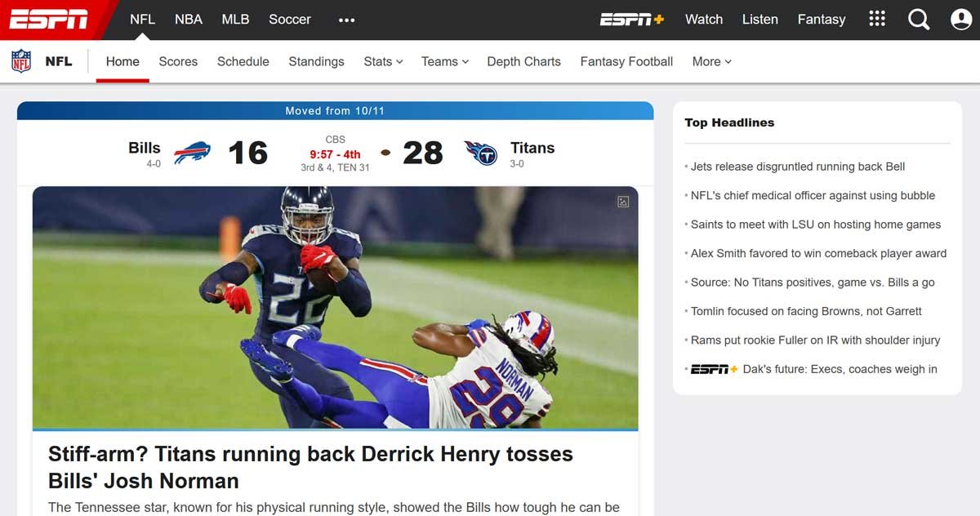
Task: Click the CBS broadcast label
Action: click(x=335, y=140)
